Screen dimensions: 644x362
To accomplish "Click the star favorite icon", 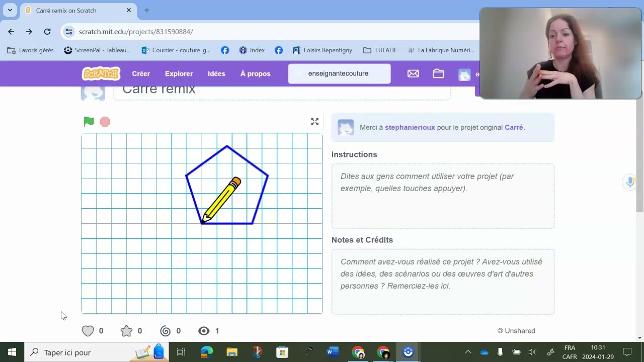I will [x=126, y=331].
